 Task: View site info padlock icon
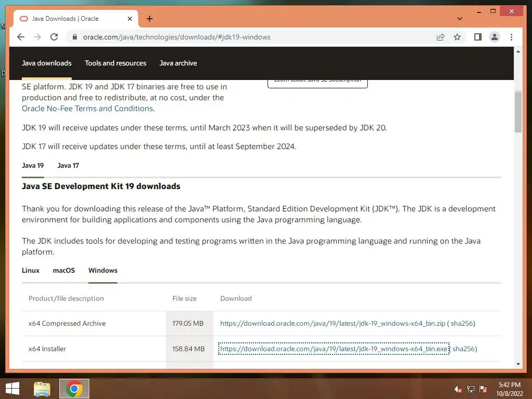click(75, 37)
